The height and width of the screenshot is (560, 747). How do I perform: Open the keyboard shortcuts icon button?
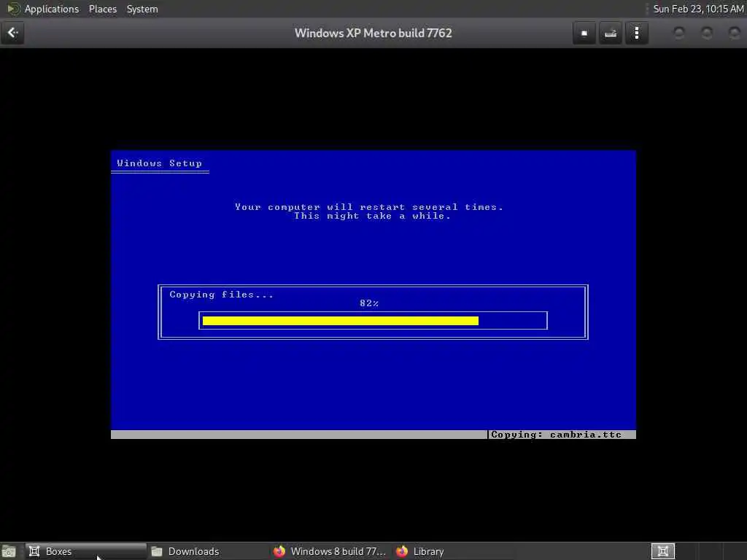[611, 34]
